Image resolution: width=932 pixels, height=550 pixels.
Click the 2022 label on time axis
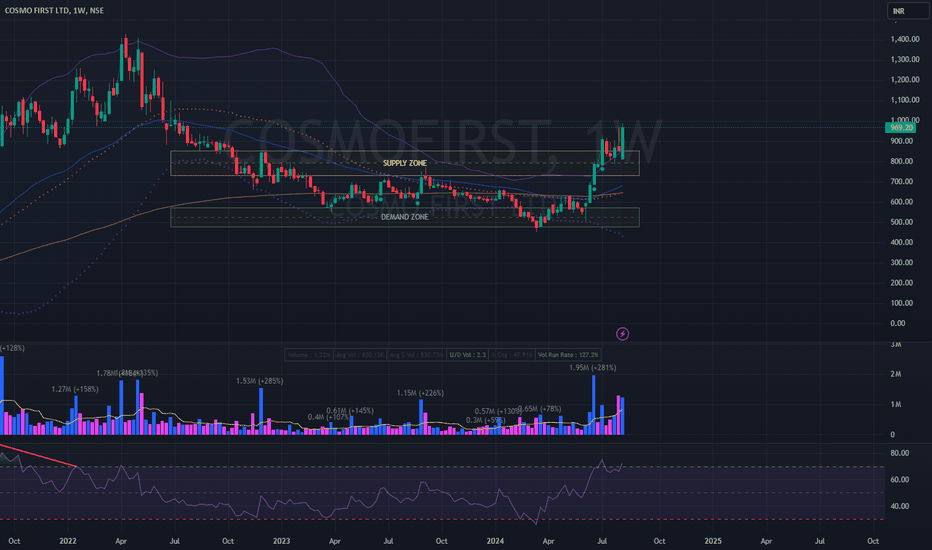pyautogui.click(x=68, y=541)
